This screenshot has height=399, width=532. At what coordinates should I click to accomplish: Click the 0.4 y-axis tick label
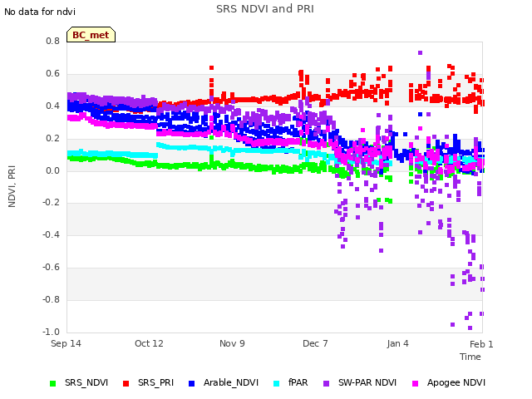(x=53, y=106)
